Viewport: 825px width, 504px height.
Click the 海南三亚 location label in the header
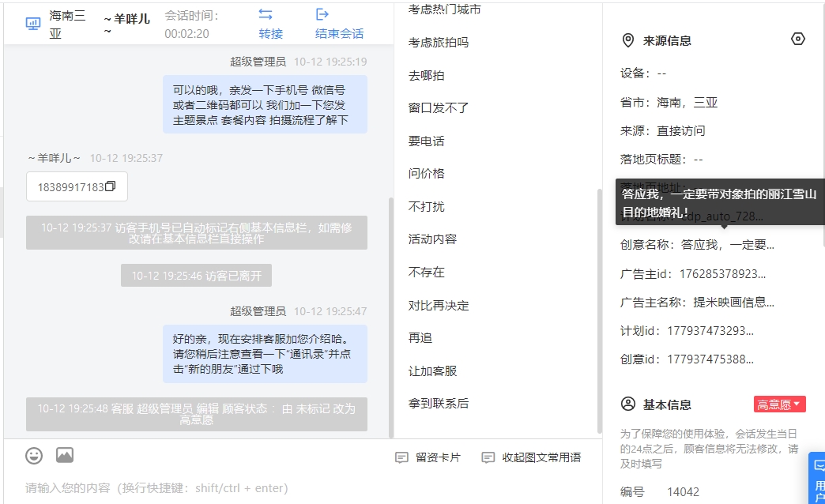click(67, 24)
